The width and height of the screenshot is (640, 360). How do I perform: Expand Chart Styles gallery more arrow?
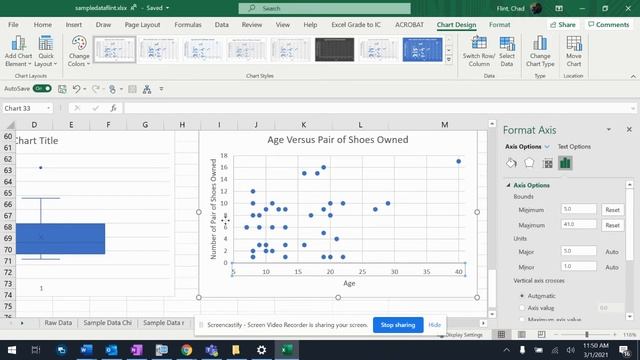(x=449, y=60)
